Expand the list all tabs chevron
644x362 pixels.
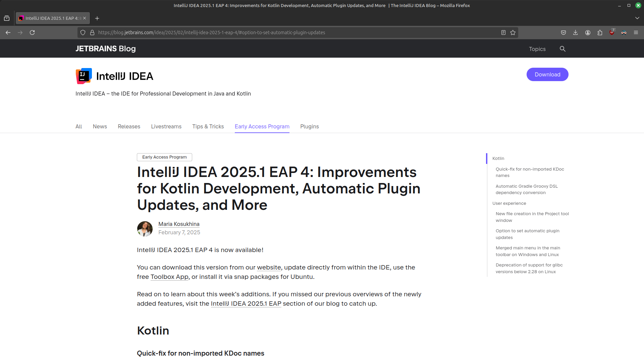tap(637, 18)
